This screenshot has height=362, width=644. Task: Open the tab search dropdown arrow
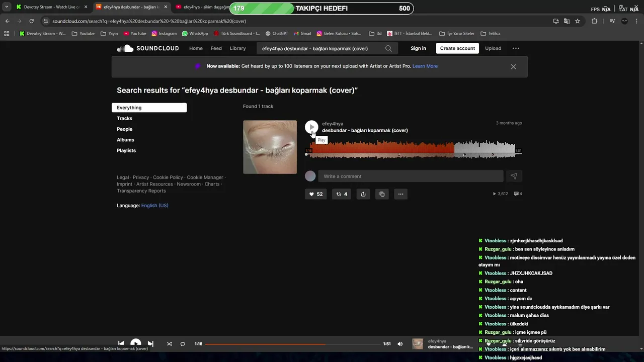tap(7, 7)
